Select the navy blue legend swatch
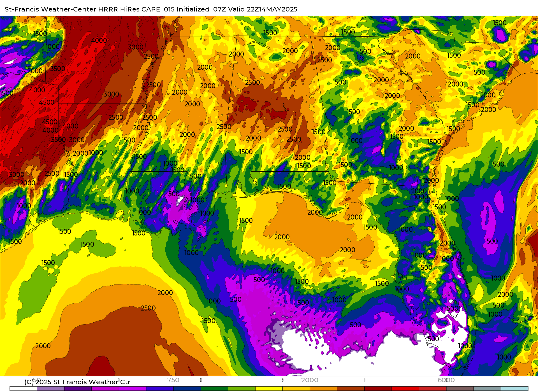 click(187, 389)
